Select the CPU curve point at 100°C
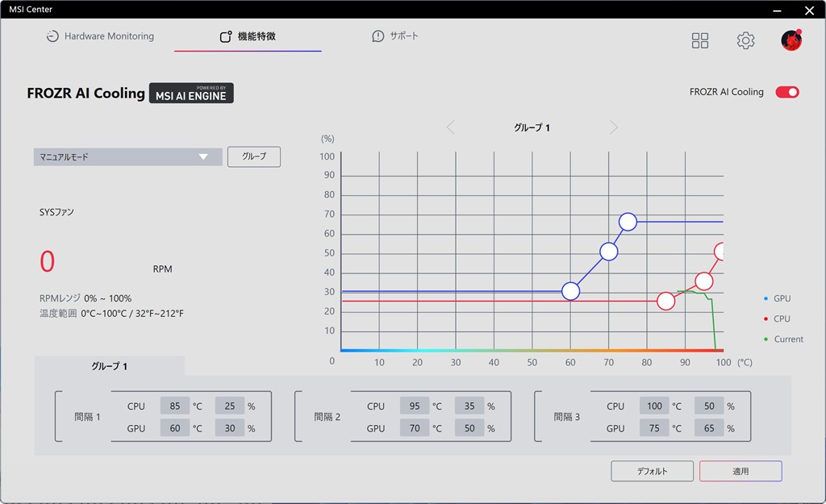826x504 pixels. pyautogui.click(x=720, y=252)
